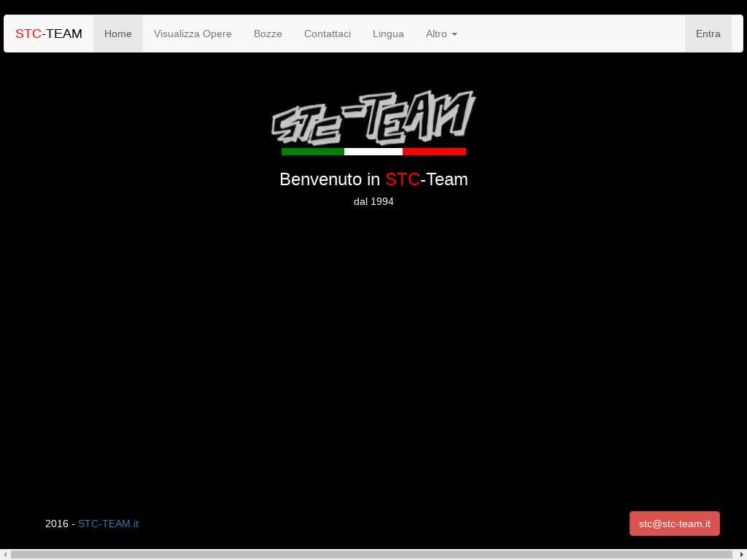Click the STC-TEAM graffiti logo image
Viewport: 747px width, 560px height.
point(373,117)
